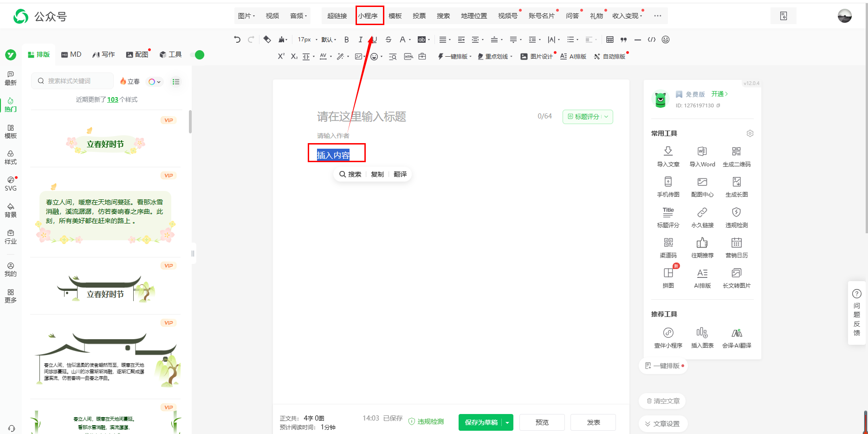868x434 pixels.
Task: Click the 导入Word tool
Action: (702, 156)
